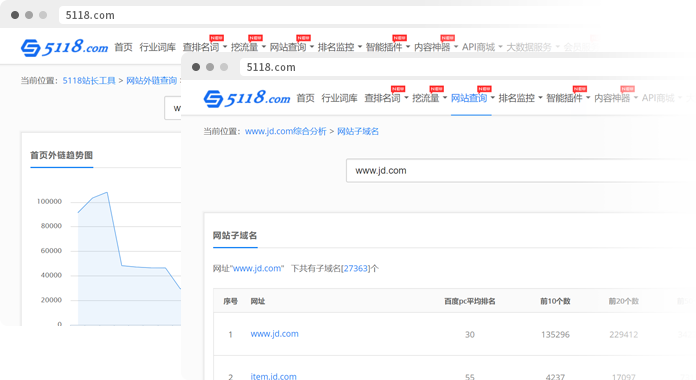Click the NEW badge above 智能插件 in back window
The width and height of the screenshot is (696, 380).
[x=399, y=38]
